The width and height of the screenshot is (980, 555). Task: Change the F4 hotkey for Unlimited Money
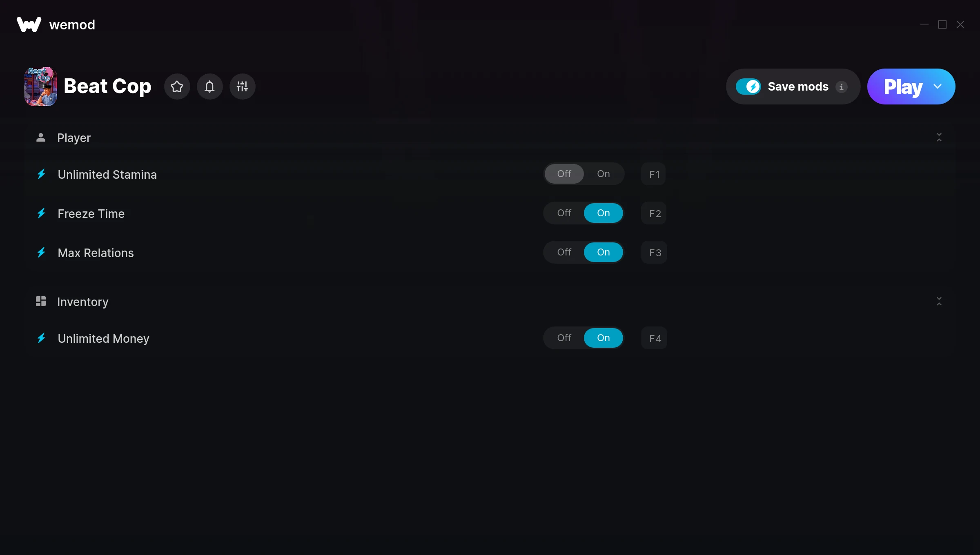point(654,338)
